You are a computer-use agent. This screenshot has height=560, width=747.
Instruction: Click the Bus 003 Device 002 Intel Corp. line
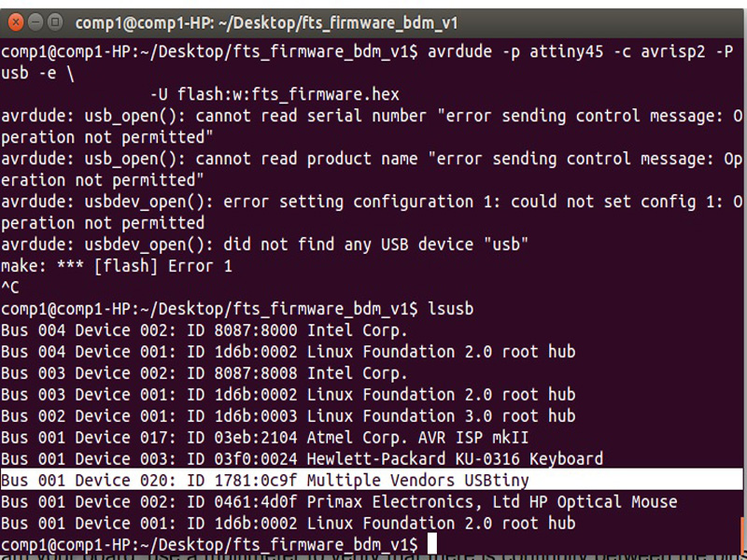[204, 372]
